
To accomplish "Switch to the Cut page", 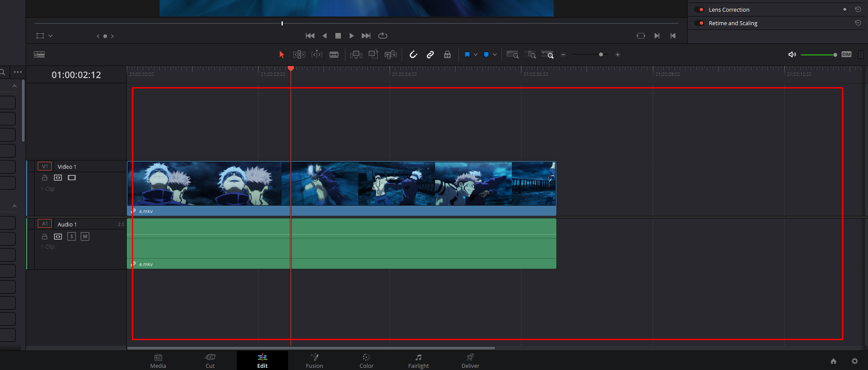I will tap(210, 361).
